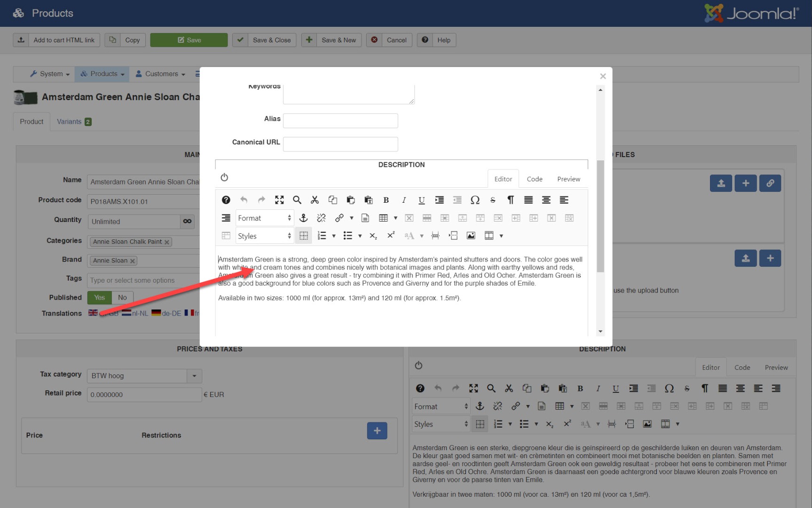
Task: Click the infinity icon beside Quantity
Action: click(187, 222)
